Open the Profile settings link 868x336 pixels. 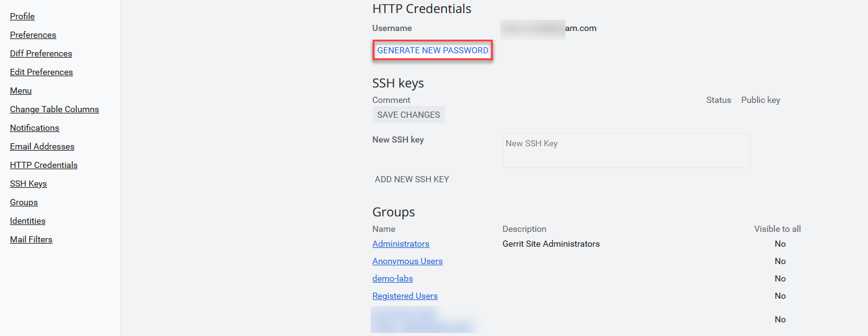click(x=22, y=16)
